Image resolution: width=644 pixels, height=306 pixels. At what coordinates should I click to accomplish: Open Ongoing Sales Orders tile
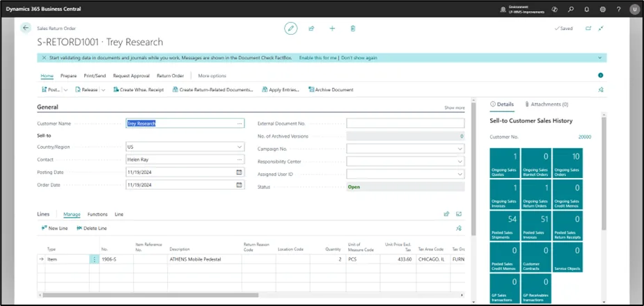[x=567, y=163]
